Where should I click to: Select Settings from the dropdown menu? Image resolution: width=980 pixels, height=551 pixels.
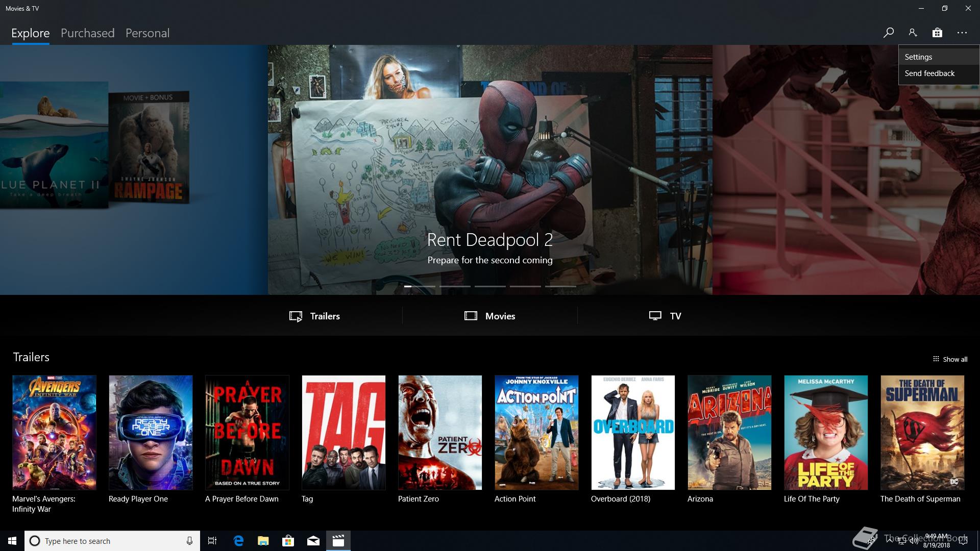tap(939, 57)
